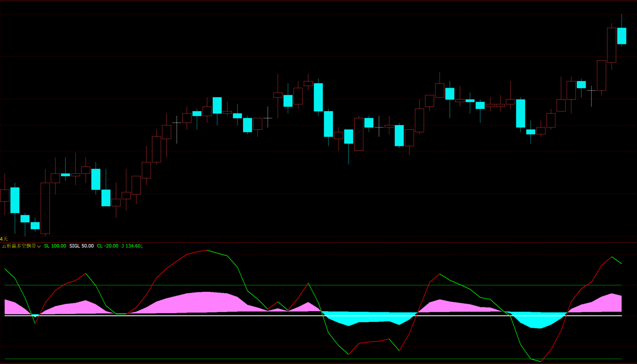Click the 4天 label above the indicator panel
The image size is (637, 364).
point(4,239)
